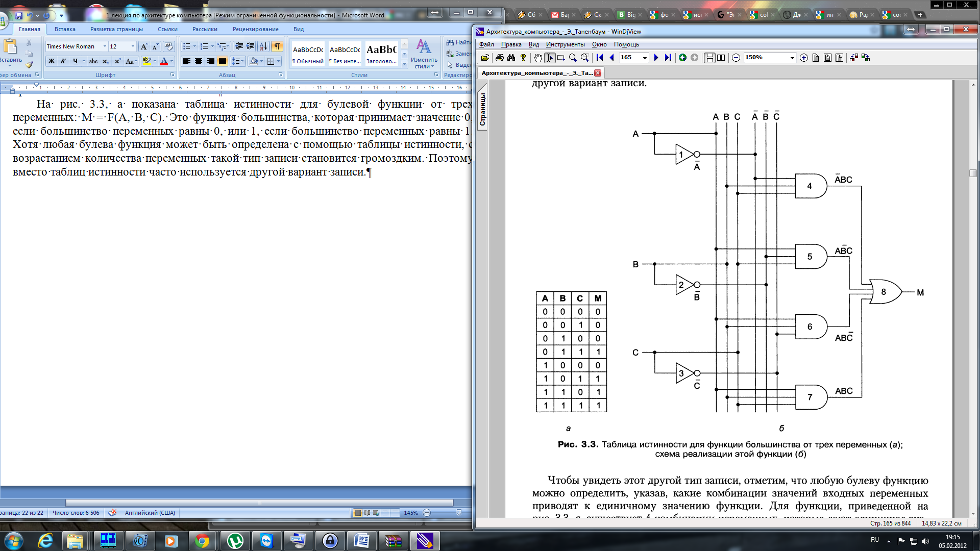This screenshot has height=551, width=980.
Task: Click the subscript icon
Action: [x=105, y=61]
